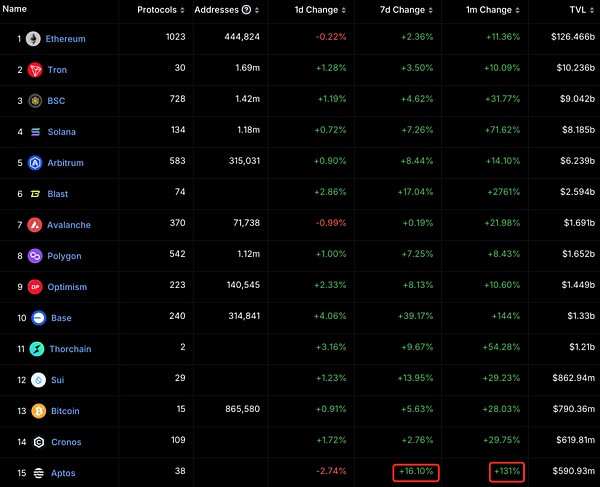600x487 pixels.
Task: Open the BSC chain link
Action: (56, 101)
